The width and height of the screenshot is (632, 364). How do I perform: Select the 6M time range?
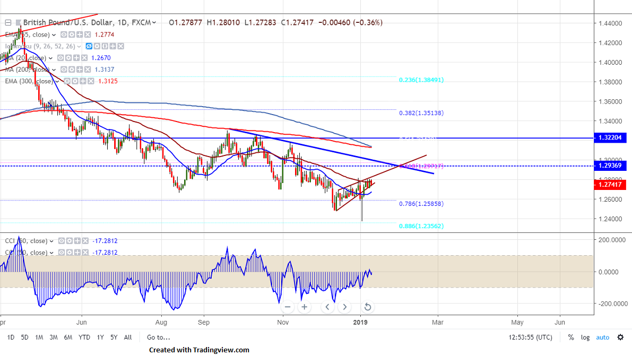68,337
